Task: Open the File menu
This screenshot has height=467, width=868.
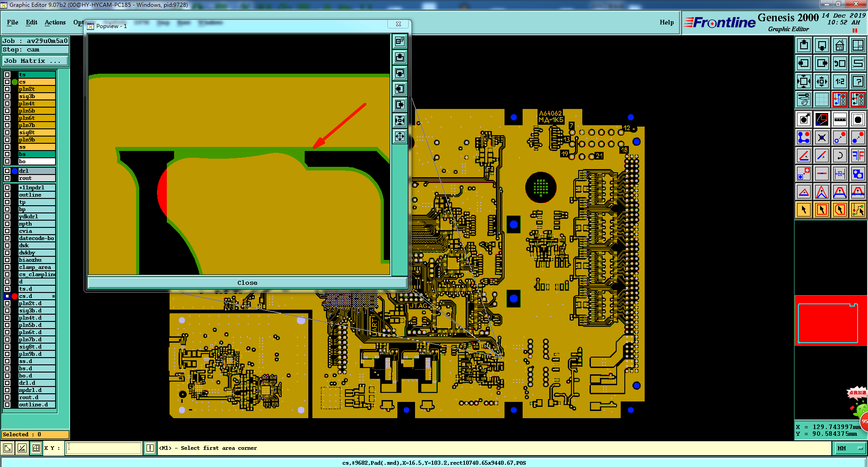Action: pos(13,22)
